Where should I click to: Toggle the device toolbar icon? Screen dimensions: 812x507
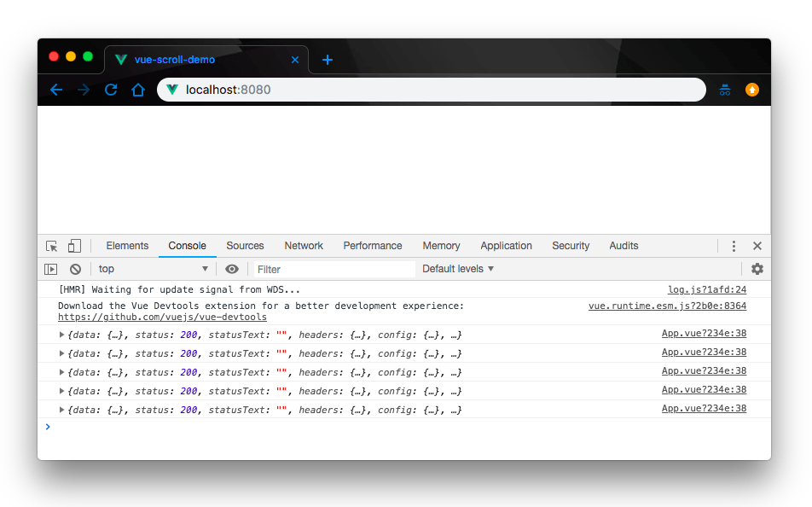pos(75,246)
